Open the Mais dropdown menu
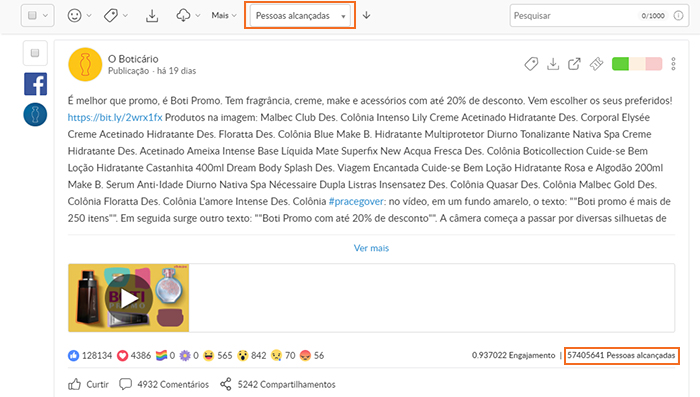700x397 pixels. (224, 16)
